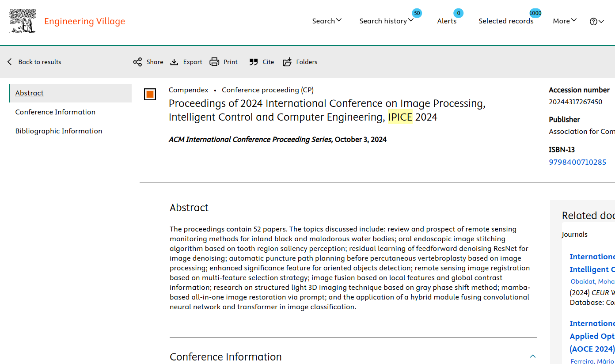The width and height of the screenshot is (615, 364).
Task: Toggle the record selection checkbox
Action: pos(150,94)
